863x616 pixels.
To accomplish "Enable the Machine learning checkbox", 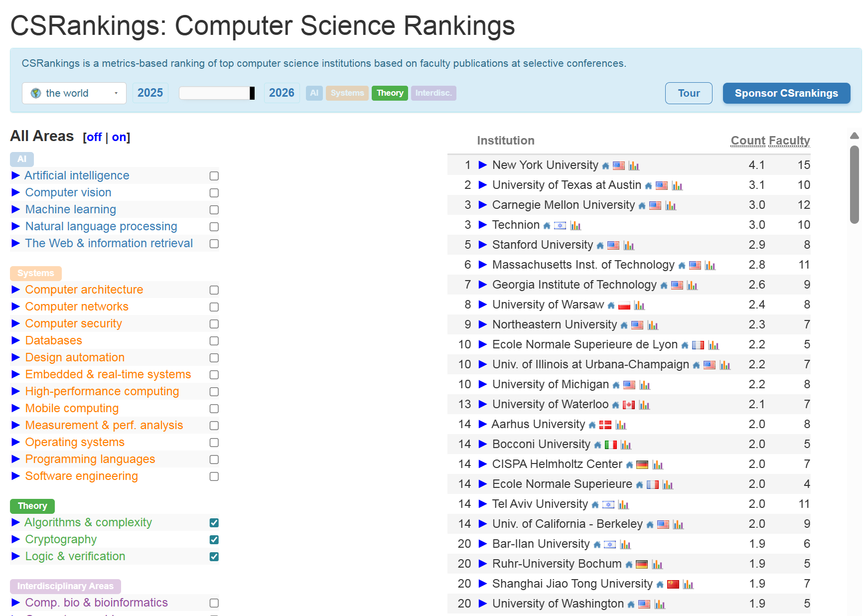I will click(x=214, y=210).
